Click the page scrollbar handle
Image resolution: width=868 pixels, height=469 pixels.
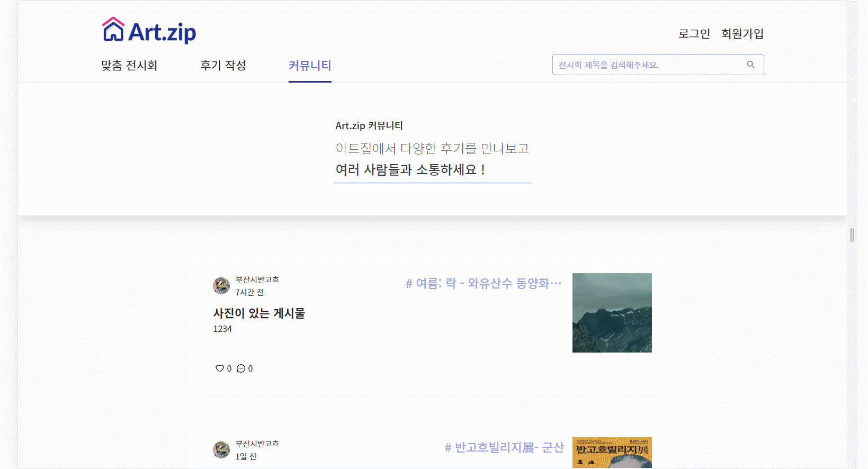click(852, 235)
